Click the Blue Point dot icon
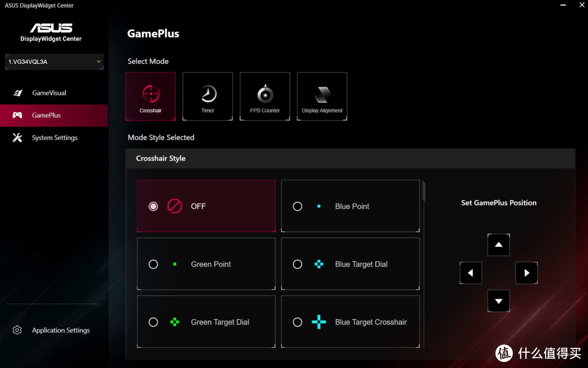 pos(318,206)
